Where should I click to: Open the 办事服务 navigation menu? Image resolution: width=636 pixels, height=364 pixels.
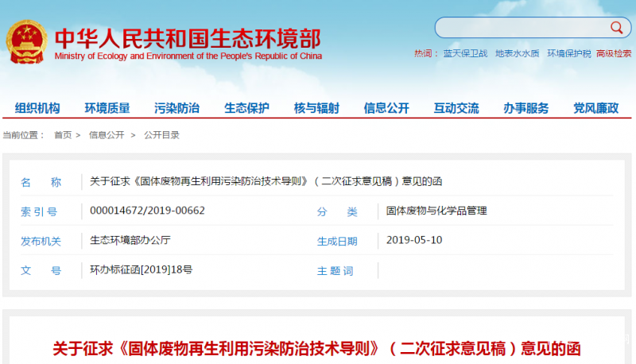[x=526, y=108]
